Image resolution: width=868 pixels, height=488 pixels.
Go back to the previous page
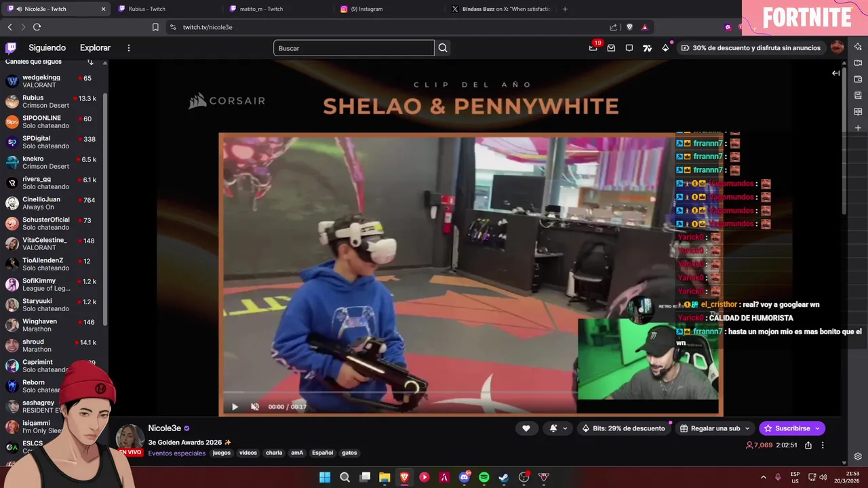click(9, 27)
